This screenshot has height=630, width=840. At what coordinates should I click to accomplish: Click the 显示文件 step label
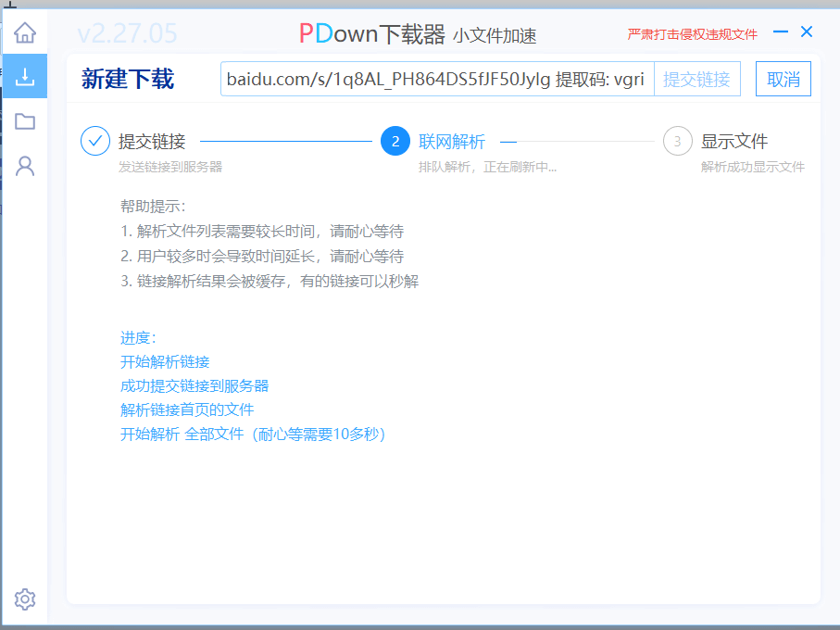coord(733,142)
